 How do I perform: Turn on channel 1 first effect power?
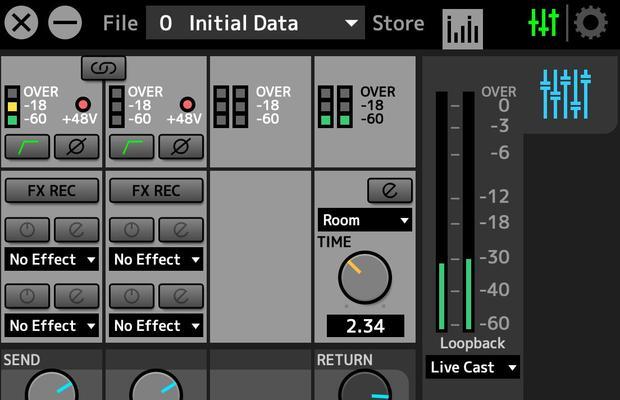click(x=27, y=230)
